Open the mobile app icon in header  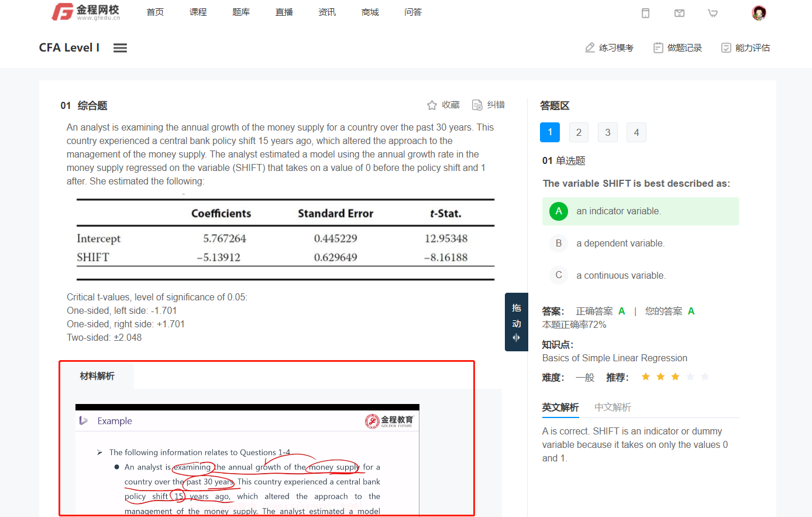[645, 13]
